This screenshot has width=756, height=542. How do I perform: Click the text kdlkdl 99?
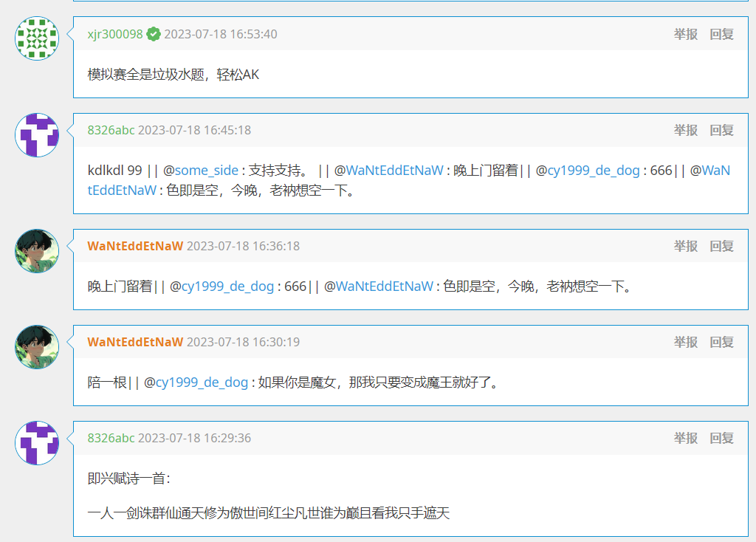point(114,171)
